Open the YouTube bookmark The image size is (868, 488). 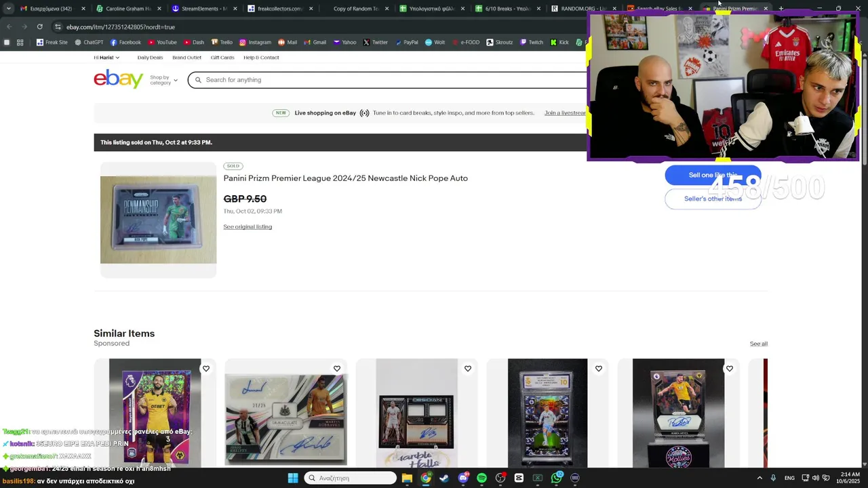pos(162,42)
